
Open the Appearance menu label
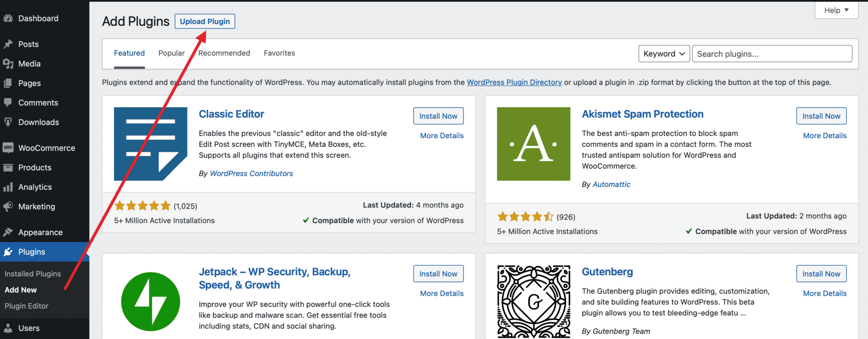coord(40,233)
